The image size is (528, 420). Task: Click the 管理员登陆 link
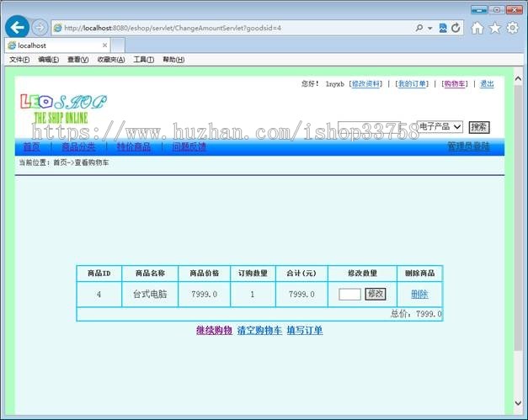point(468,146)
